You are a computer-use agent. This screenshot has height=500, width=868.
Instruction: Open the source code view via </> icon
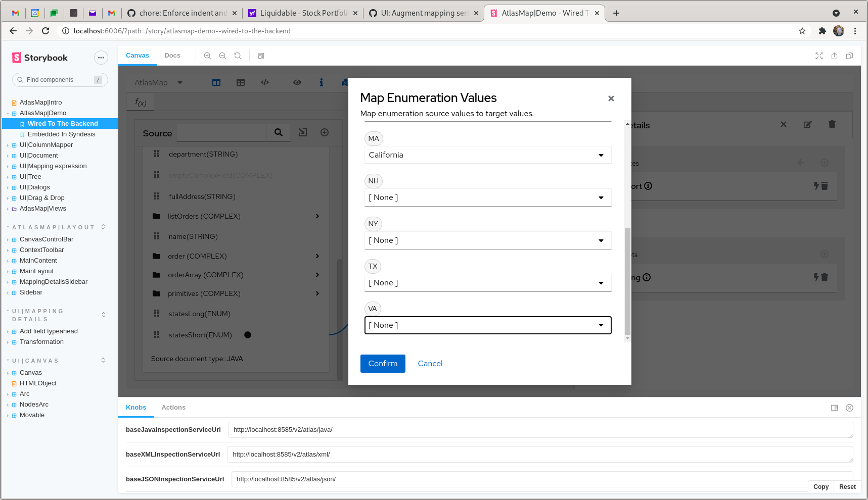point(265,82)
